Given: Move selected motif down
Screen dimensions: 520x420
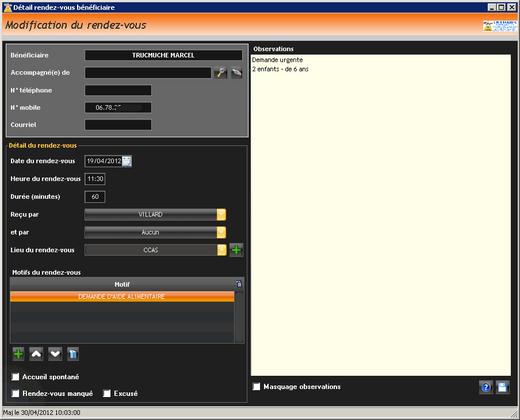Looking at the screenshot, I should (55, 354).
